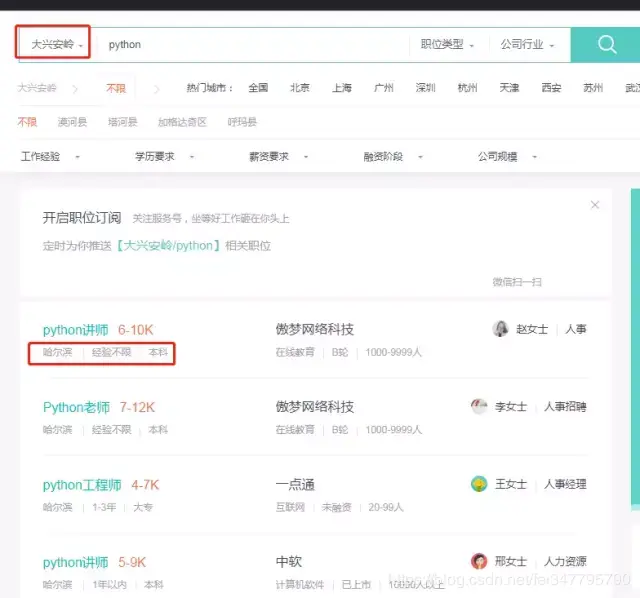
Task: Click 开启职位订阅 heading
Action: click(82, 218)
